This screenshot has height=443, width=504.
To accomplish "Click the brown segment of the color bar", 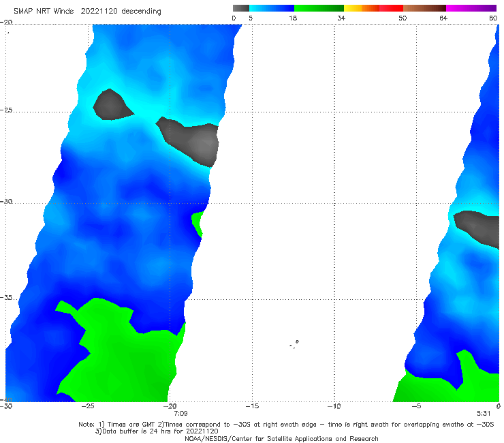I will click(424, 8).
